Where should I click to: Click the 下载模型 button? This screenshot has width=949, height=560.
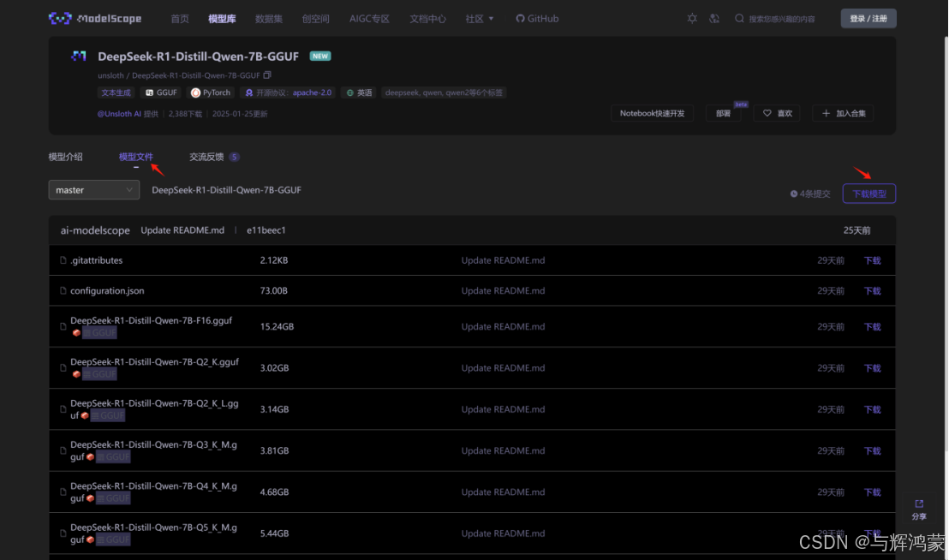tap(868, 194)
